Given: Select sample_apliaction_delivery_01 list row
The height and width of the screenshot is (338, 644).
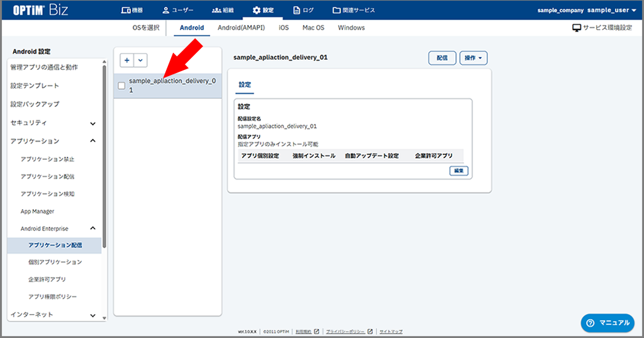Looking at the screenshot, I should pos(167,86).
